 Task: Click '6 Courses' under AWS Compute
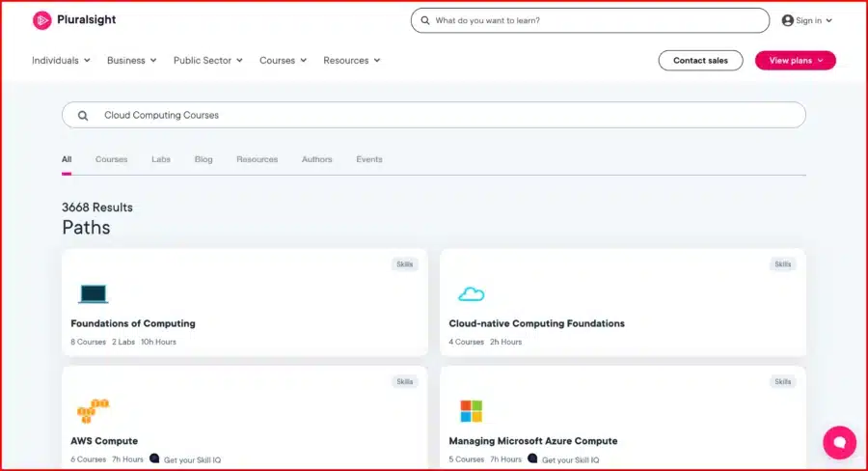(x=88, y=459)
